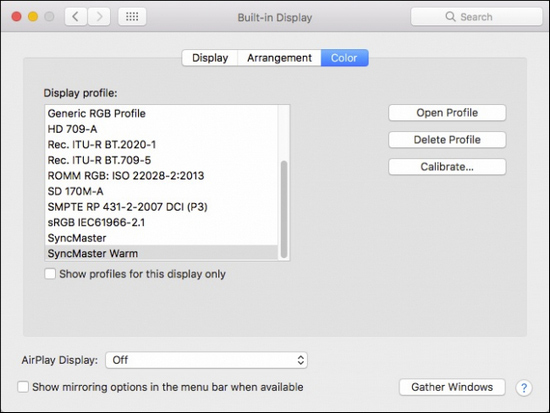550x413 pixels.
Task: Select the Color tab
Action: click(344, 58)
